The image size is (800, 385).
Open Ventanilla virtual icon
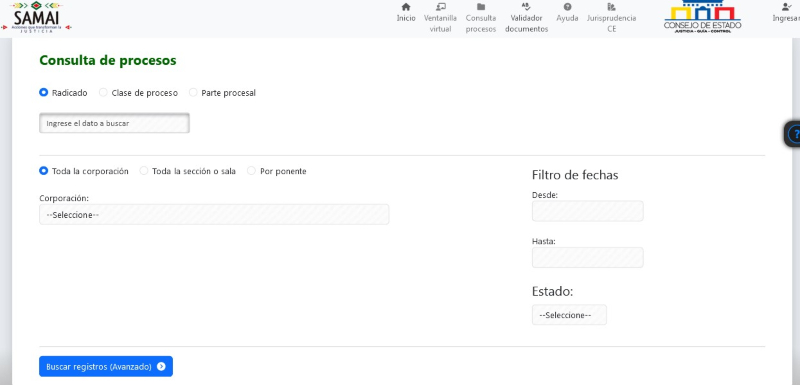[441, 7]
